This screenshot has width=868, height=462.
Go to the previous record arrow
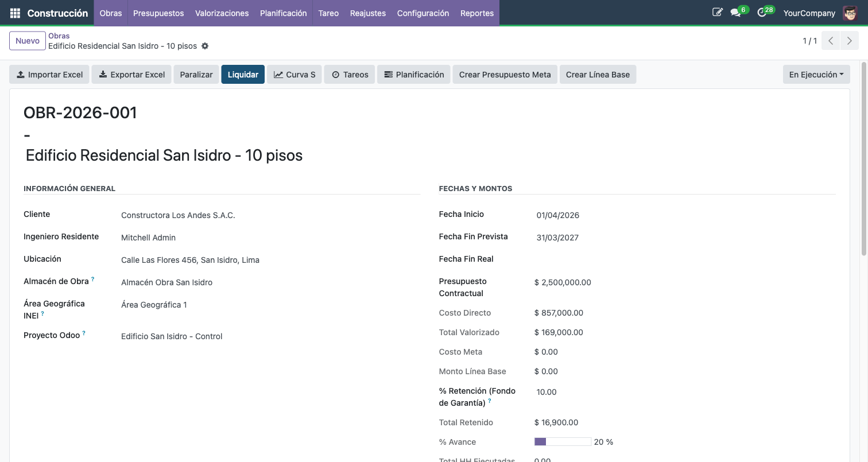point(831,41)
